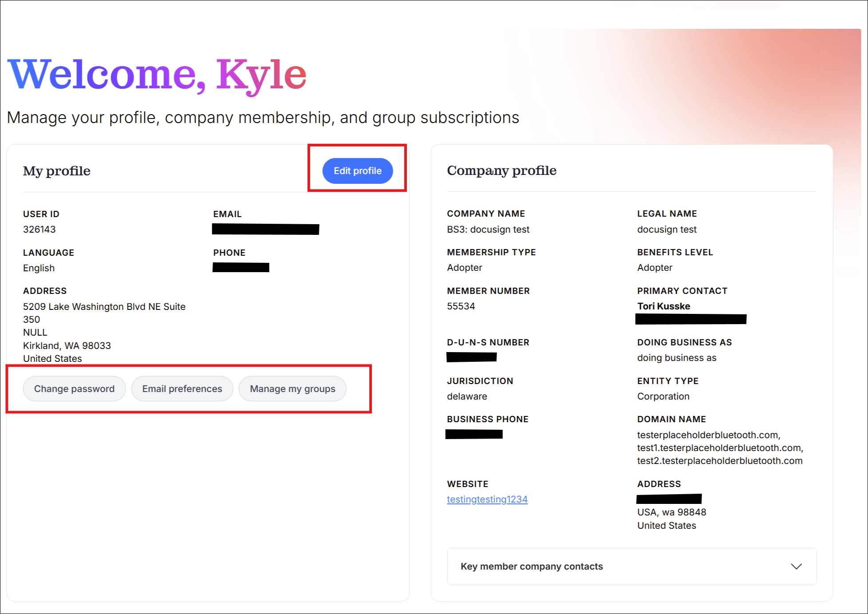The height and width of the screenshot is (614, 868).
Task: Click the BS3: docusign test company name
Action: (x=488, y=230)
